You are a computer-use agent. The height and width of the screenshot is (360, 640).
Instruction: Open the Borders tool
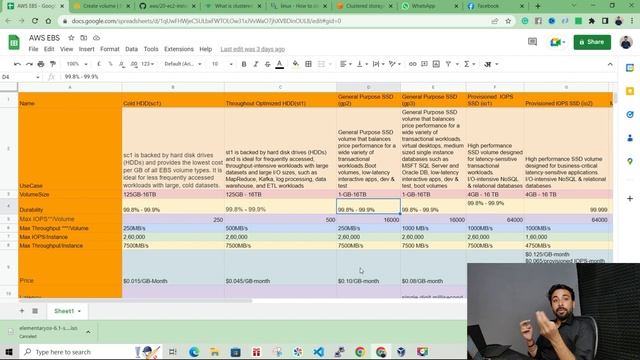pos(309,64)
